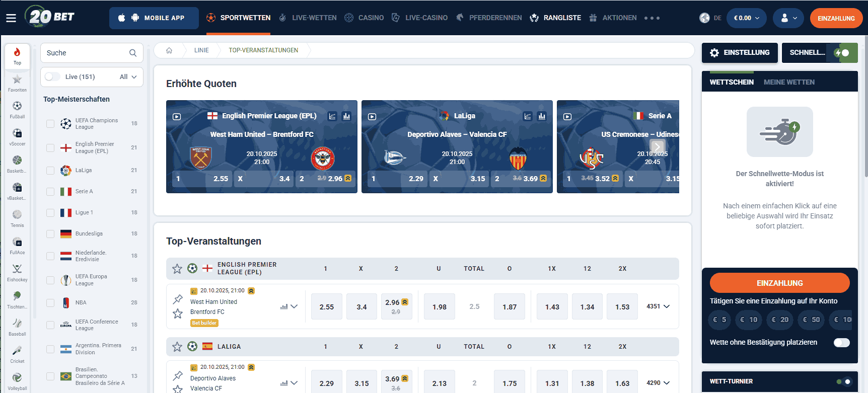Open the LIVE-CASINO tab

[x=419, y=18]
